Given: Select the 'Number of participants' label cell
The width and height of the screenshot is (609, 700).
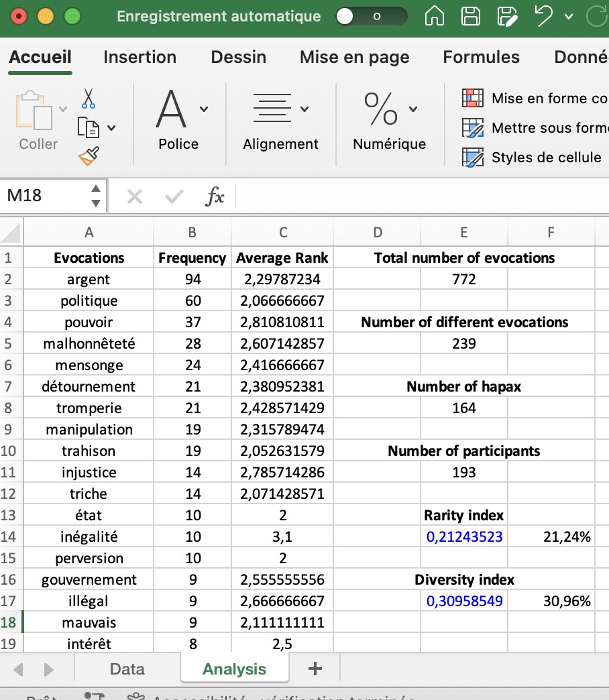Looking at the screenshot, I should pos(464,451).
